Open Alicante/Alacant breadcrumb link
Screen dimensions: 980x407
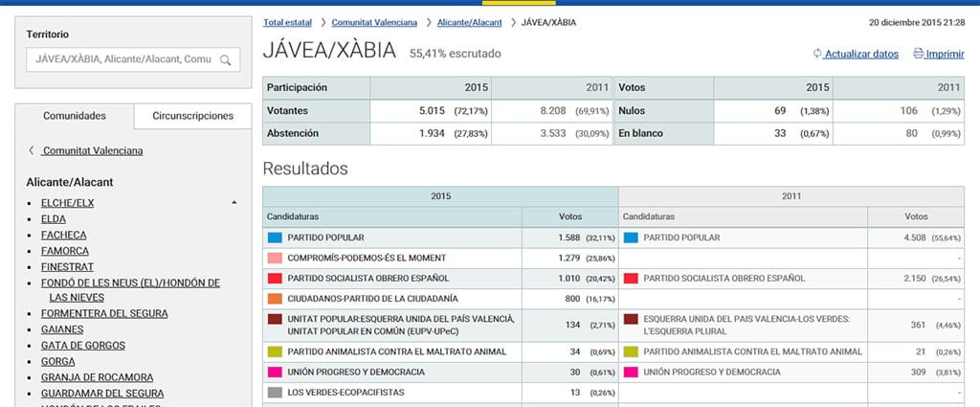(x=469, y=23)
